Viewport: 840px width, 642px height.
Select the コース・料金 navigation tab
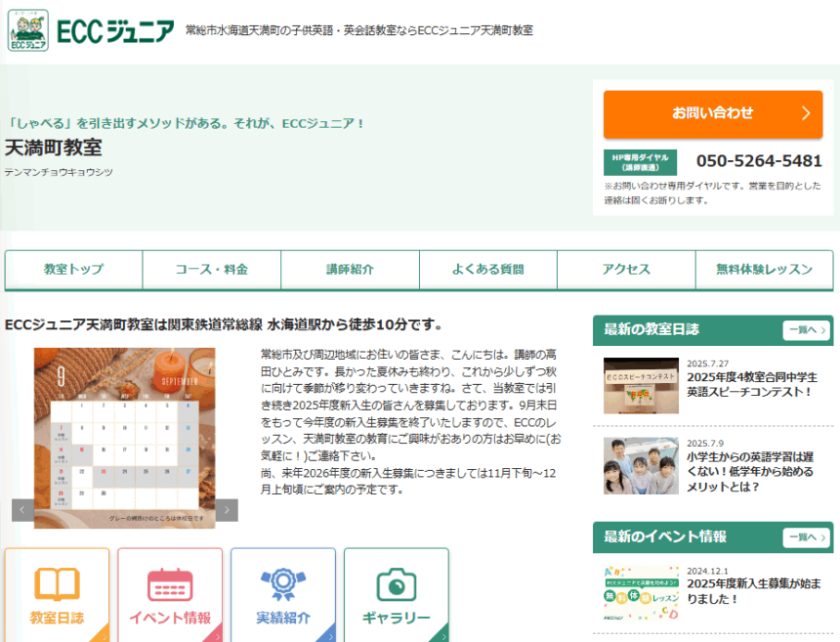click(x=212, y=270)
